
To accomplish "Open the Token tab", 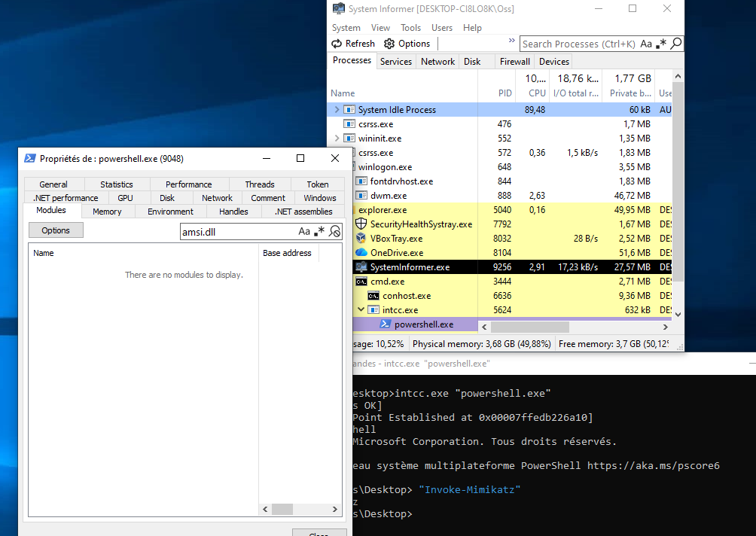I will pyautogui.click(x=317, y=184).
